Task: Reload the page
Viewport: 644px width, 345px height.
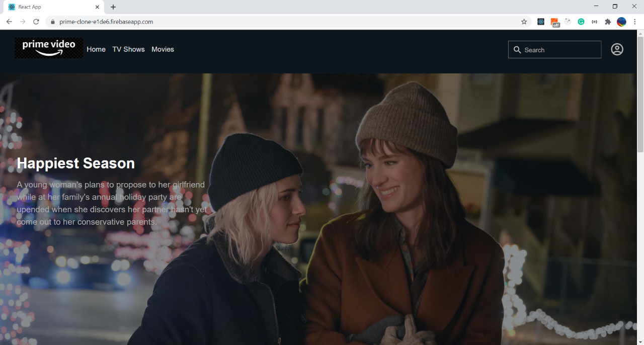Action: pos(36,22)
